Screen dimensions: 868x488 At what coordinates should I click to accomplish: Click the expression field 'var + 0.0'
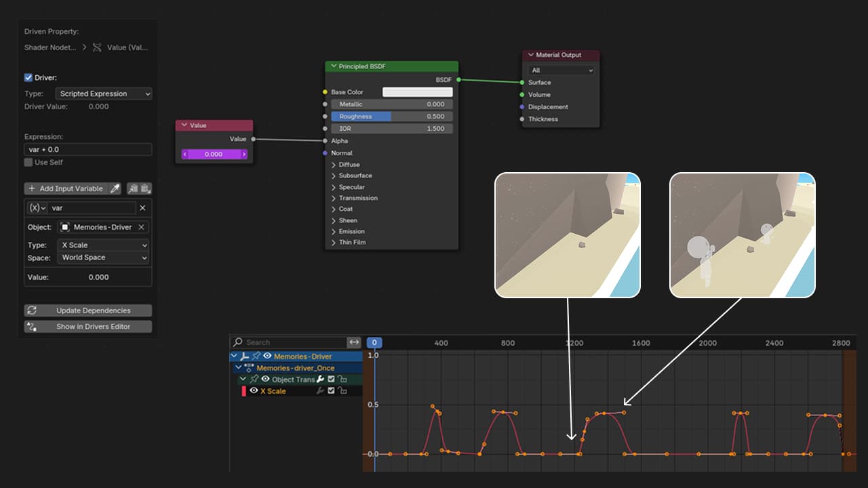point(87,149)
